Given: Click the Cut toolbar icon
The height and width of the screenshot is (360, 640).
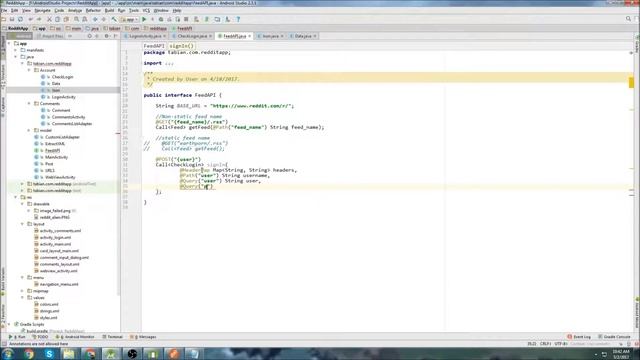Looking at the screenshot, I should 49,19.
